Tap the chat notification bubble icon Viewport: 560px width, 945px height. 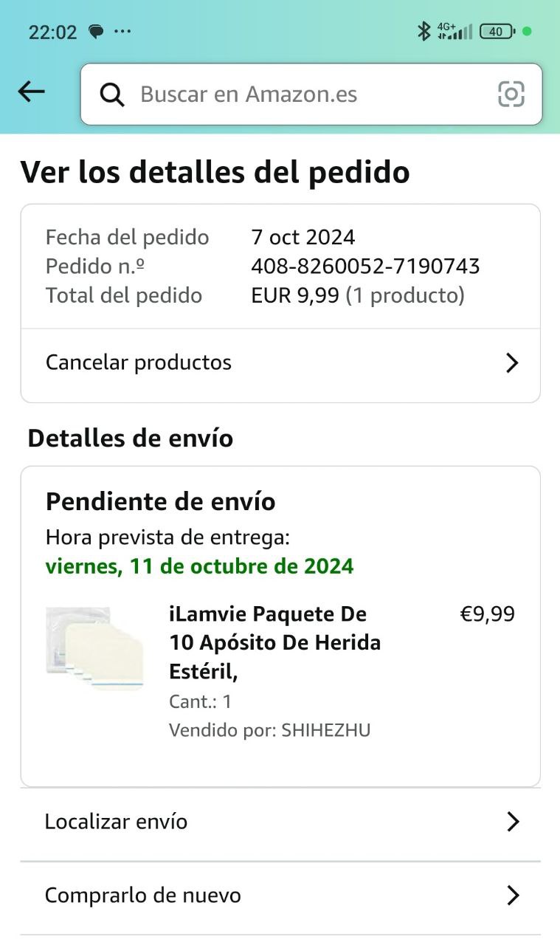96,32
